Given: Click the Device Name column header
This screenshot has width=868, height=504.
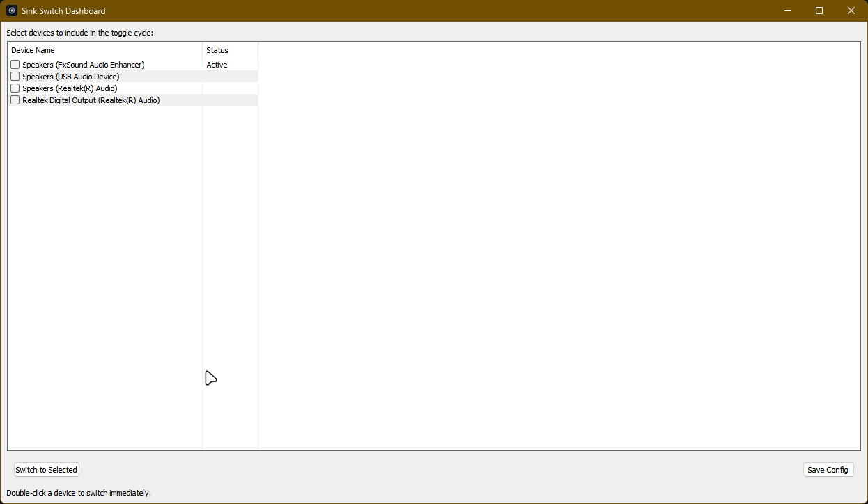Looking at the screenshot, I should [33, 49].
